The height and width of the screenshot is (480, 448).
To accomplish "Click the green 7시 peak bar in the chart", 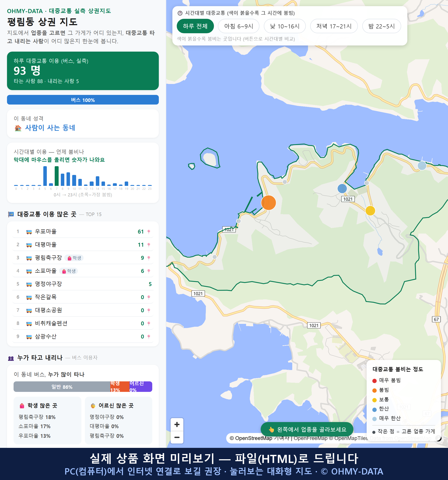I will [x=57, y=176].
